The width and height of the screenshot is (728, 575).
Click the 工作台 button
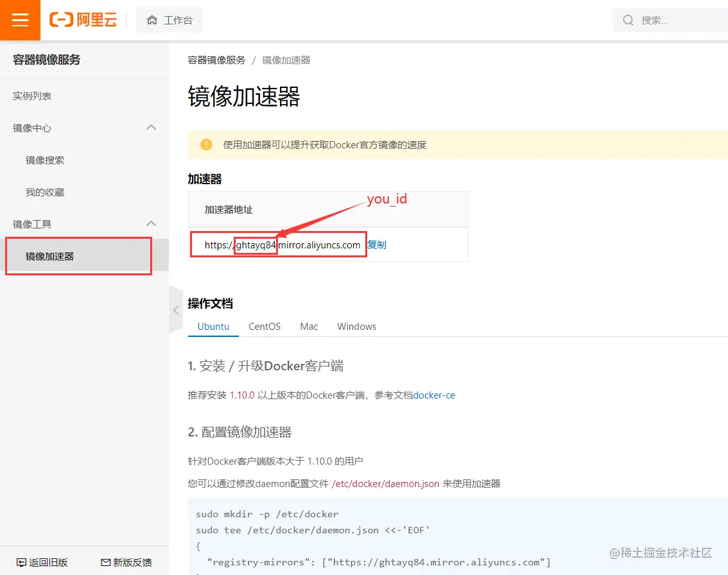[x=169, y=20]
